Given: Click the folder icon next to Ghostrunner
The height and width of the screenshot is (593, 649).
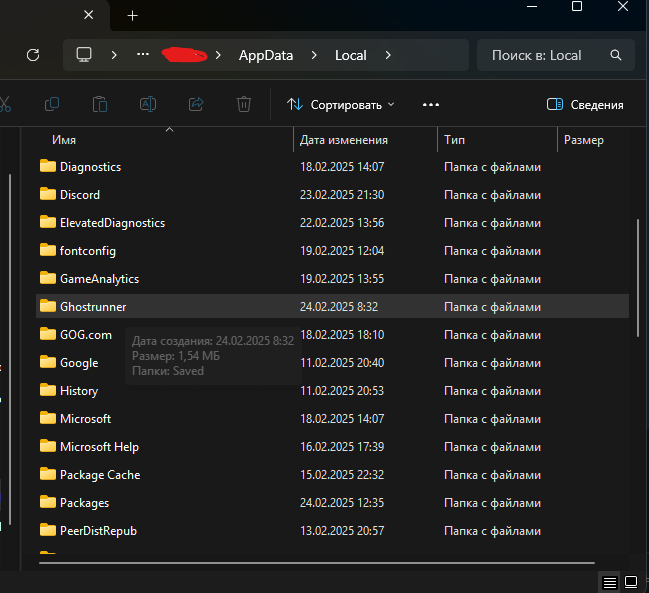Looking at the screenshot, I should [x=48, y=306].
